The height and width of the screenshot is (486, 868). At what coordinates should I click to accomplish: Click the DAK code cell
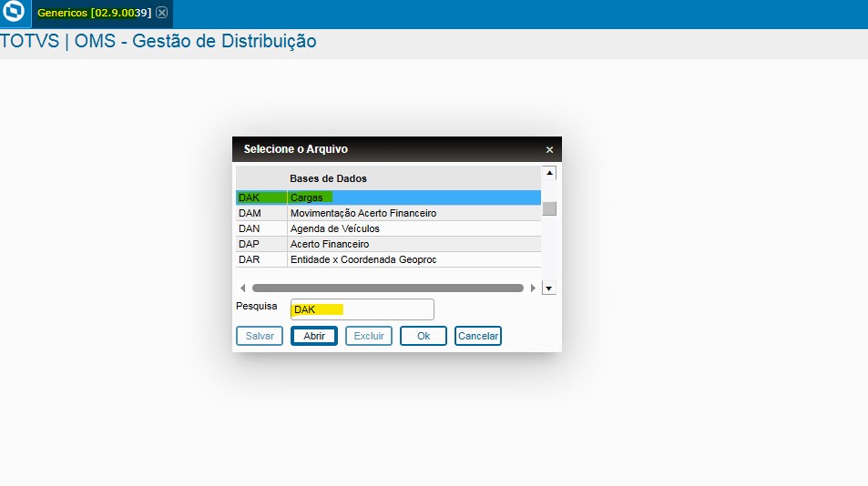pyautogui.click(x=261, y=197)
